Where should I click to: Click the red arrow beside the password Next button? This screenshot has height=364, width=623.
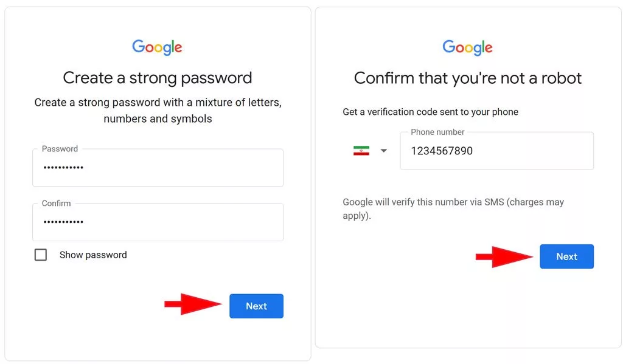(x=193, y=304)
